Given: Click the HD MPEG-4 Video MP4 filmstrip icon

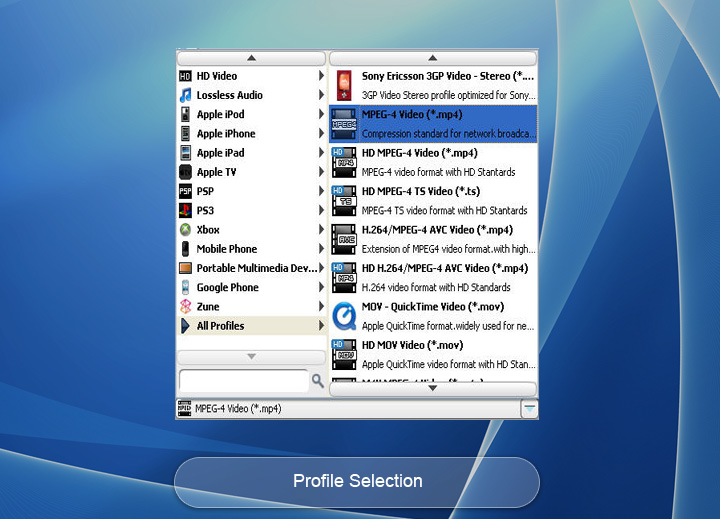Looking at the screenshot, I should pyautogui.click(x=344, y=162).
